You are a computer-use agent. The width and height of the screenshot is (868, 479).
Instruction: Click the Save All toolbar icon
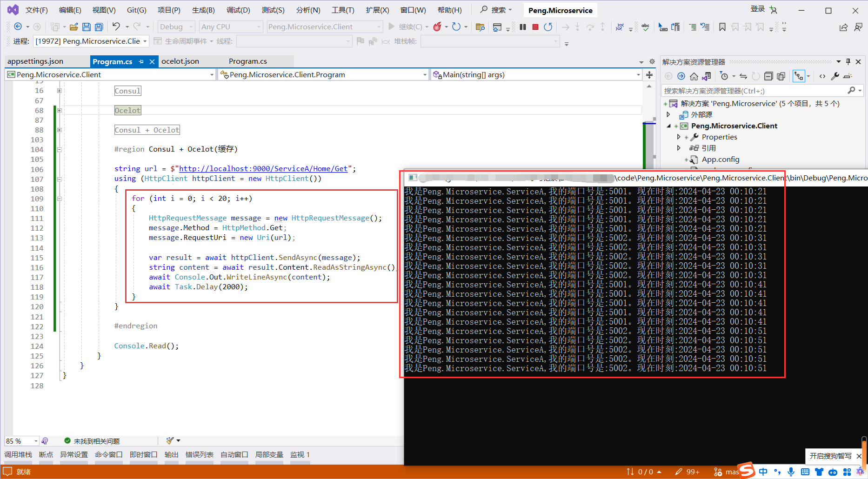tap(99, 27)
